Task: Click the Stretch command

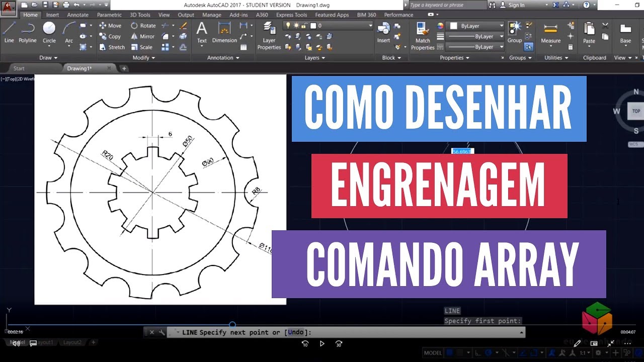Action: tap(112, 47)
